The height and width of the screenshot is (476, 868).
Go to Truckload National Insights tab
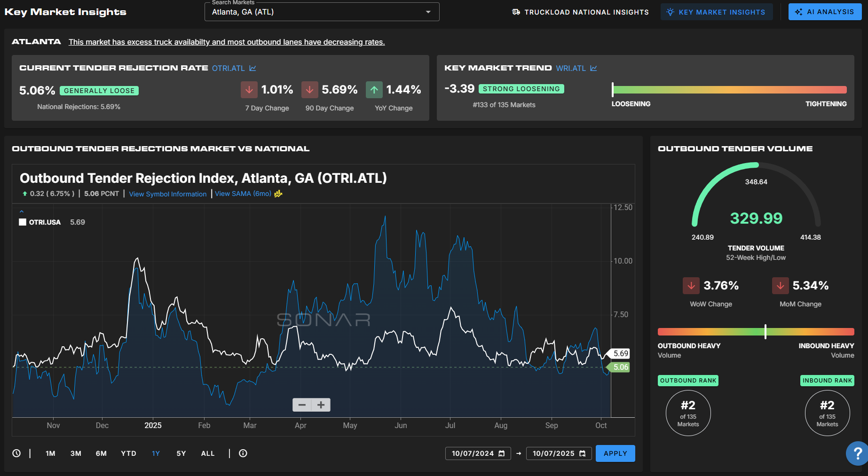click(x=580, y=12)
